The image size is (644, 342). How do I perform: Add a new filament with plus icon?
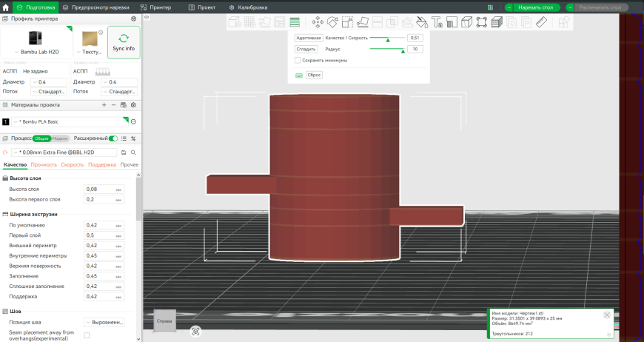[x=104, y=105]
